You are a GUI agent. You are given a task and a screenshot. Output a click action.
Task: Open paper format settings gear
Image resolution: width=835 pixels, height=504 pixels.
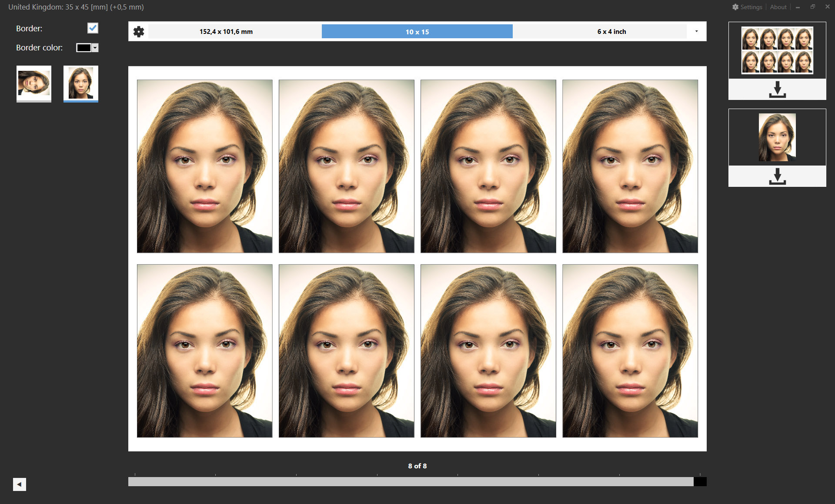tap(139, 32)
